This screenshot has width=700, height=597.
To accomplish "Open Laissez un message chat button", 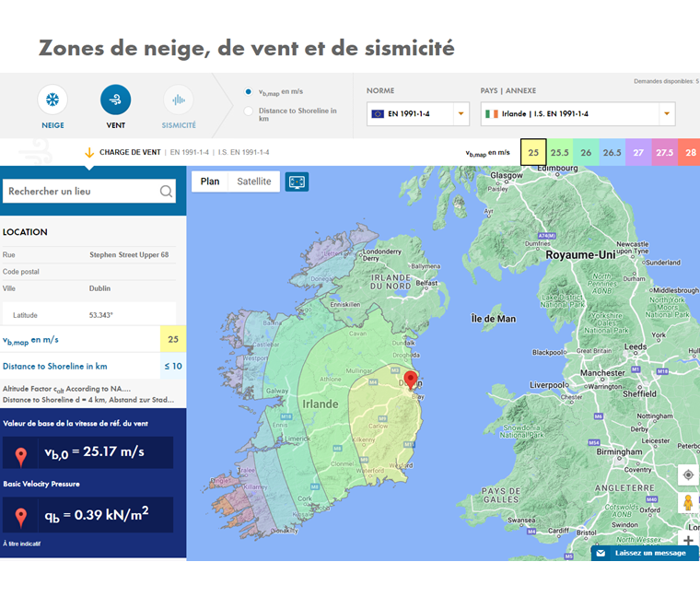I will [x=645, y=553].
